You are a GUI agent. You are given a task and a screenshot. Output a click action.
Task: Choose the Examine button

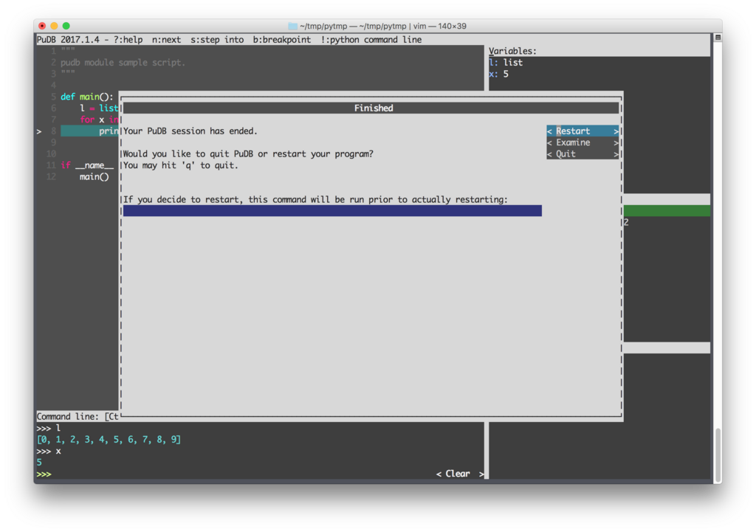[583, 142]
